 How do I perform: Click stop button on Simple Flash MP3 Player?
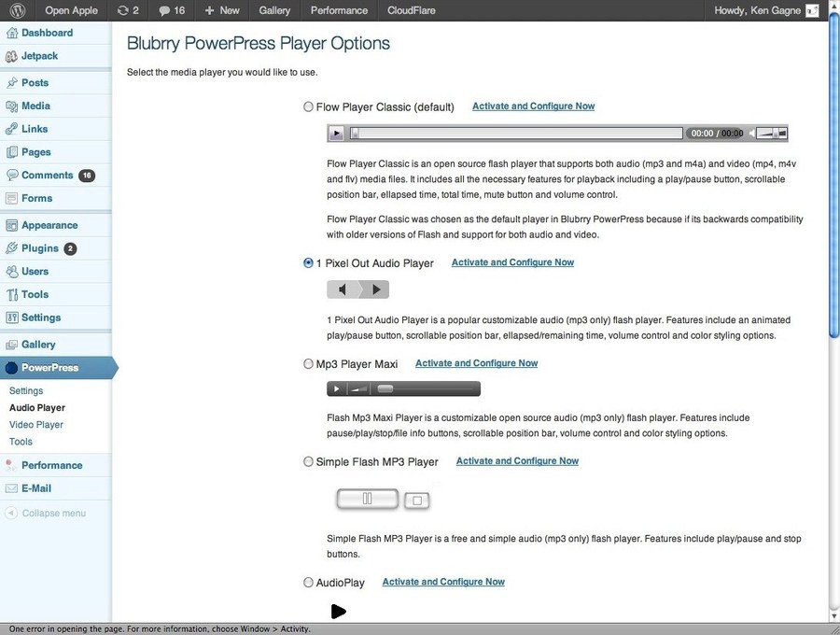(417, 501)
